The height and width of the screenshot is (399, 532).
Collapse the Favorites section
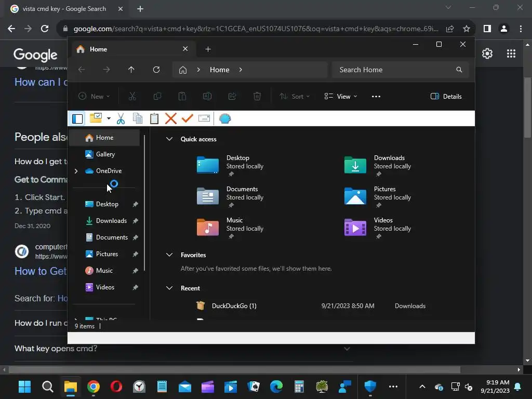pos(169,255)
